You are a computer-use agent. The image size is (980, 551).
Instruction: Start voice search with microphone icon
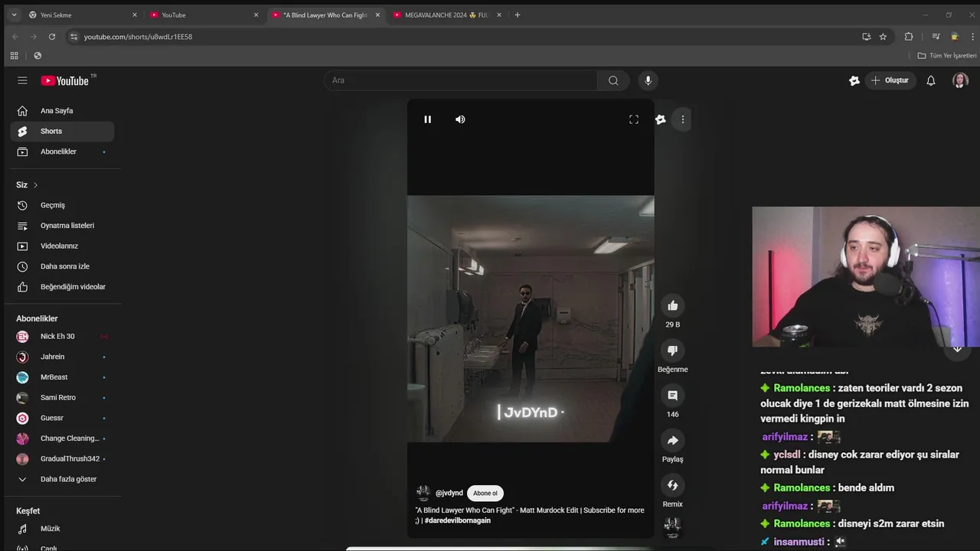point(648,80)
